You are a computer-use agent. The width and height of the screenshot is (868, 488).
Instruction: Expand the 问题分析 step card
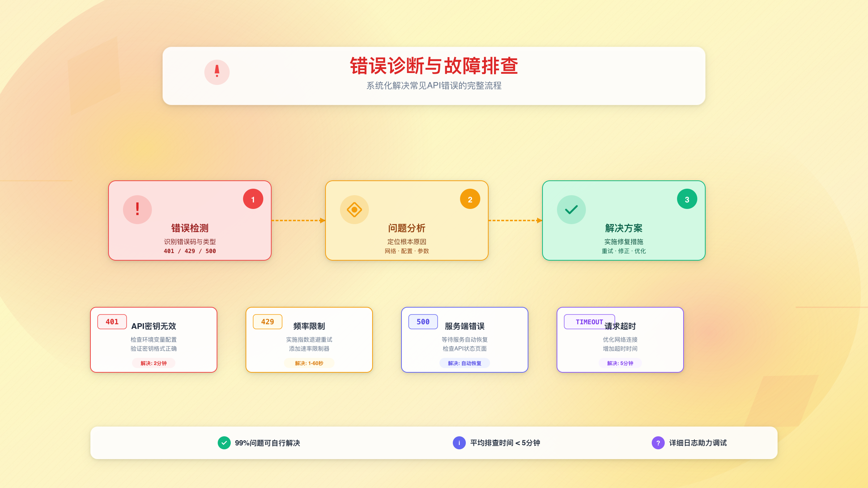(x=407, y=221)
